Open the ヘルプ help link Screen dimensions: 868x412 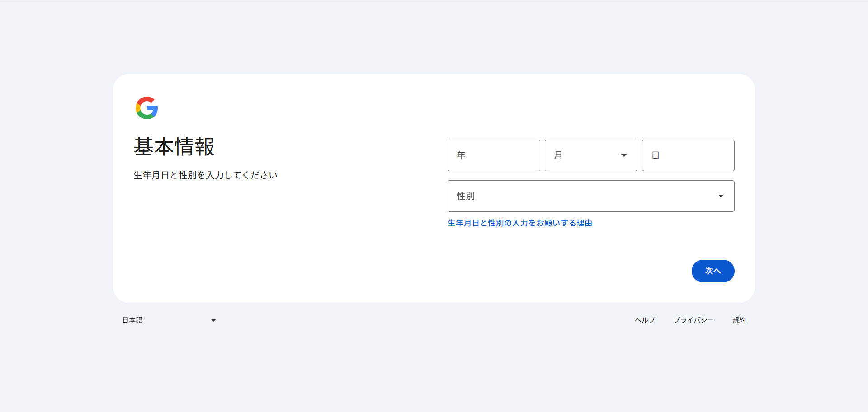(x=644, y=320)
